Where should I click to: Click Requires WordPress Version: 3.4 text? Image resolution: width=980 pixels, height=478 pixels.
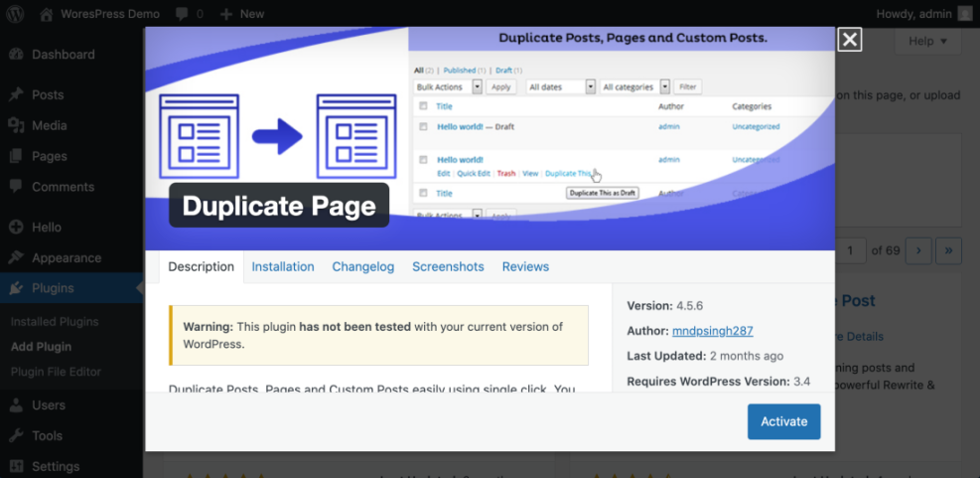[x=719, y=381]
